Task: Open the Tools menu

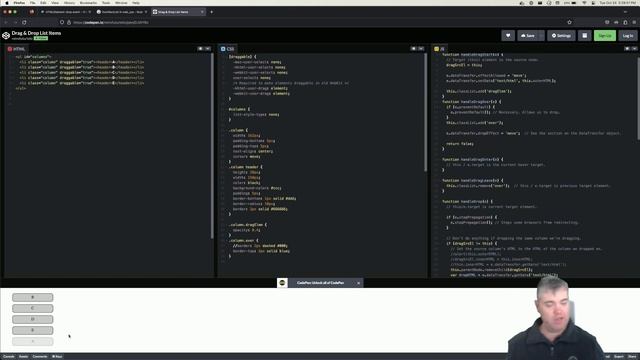Action: point(106,3)
